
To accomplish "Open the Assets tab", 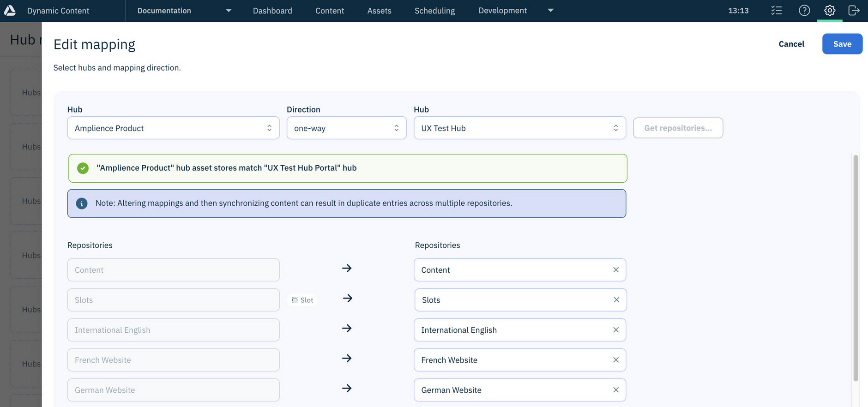I will point(379,11).
